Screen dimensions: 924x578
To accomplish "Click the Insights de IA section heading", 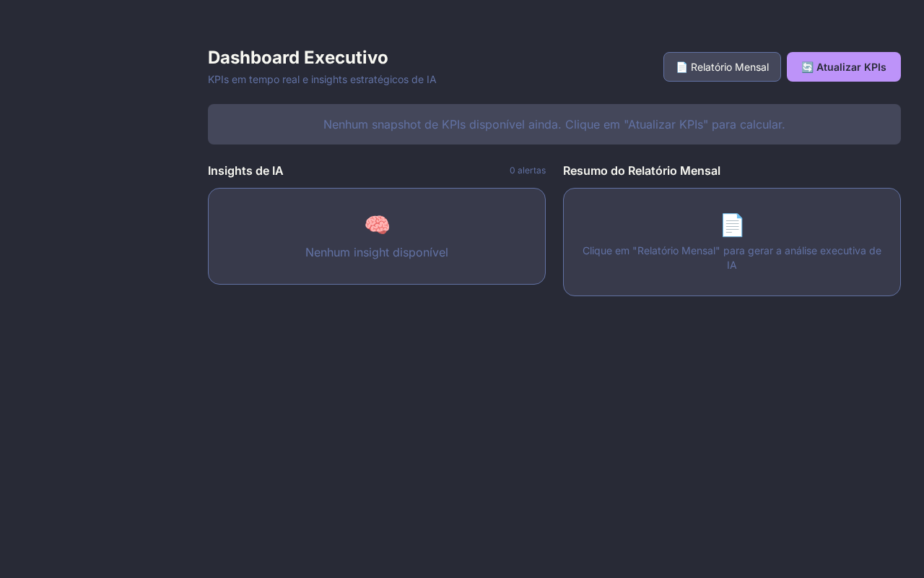I will point(245,171).
